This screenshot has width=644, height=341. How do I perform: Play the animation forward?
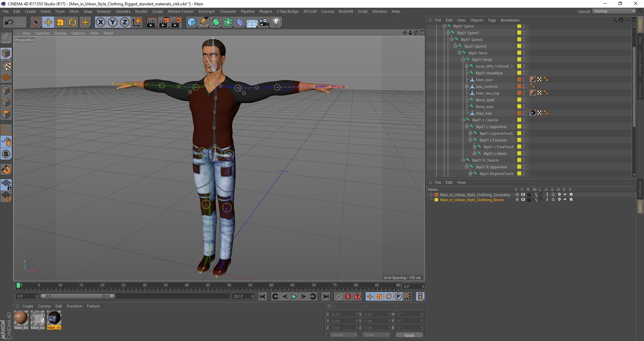(x=294, y=296)
